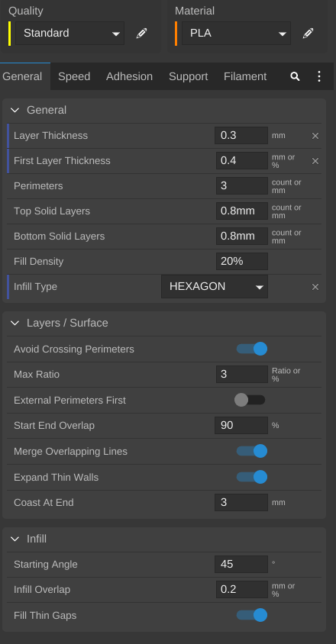Click the orange Material color marker
Image resolution: width=336 pixels, height=644 pixels.
tap(176, 34)
